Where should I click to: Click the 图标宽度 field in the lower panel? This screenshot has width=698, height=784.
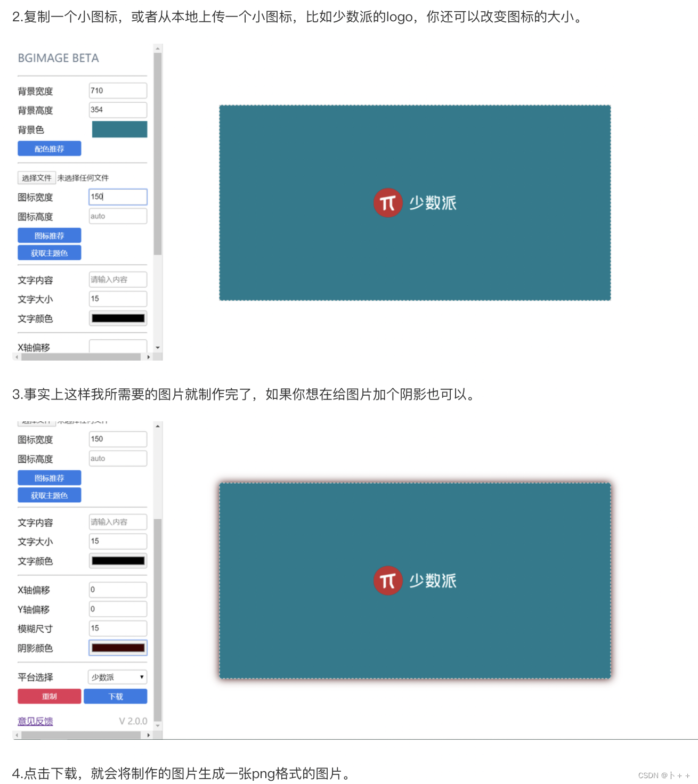118,439
